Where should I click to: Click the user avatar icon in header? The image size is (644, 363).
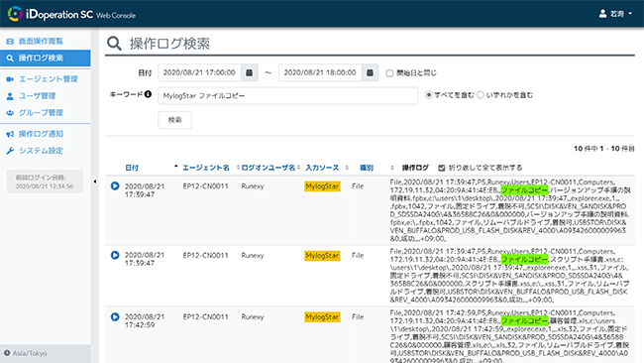tap(602, 14)
